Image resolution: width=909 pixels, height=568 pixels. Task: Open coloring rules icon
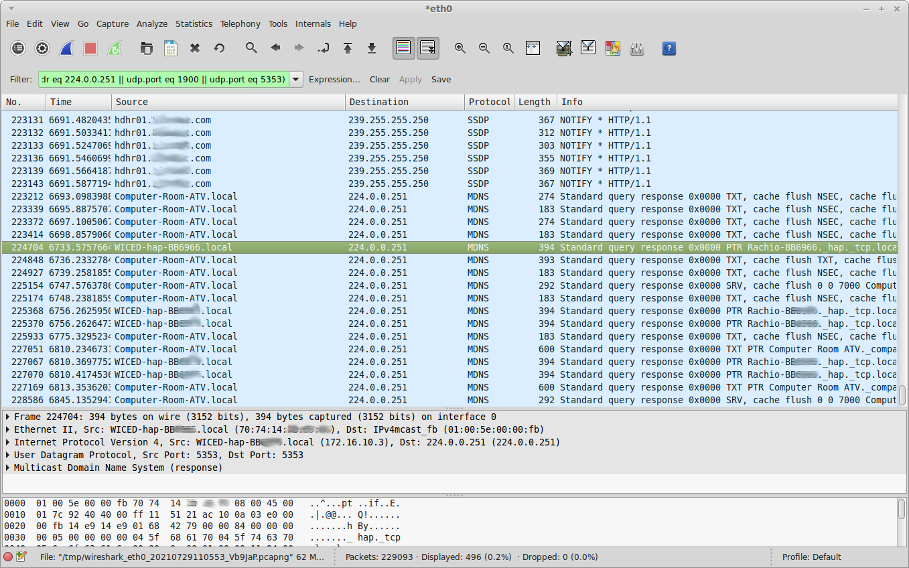[613, 48]
